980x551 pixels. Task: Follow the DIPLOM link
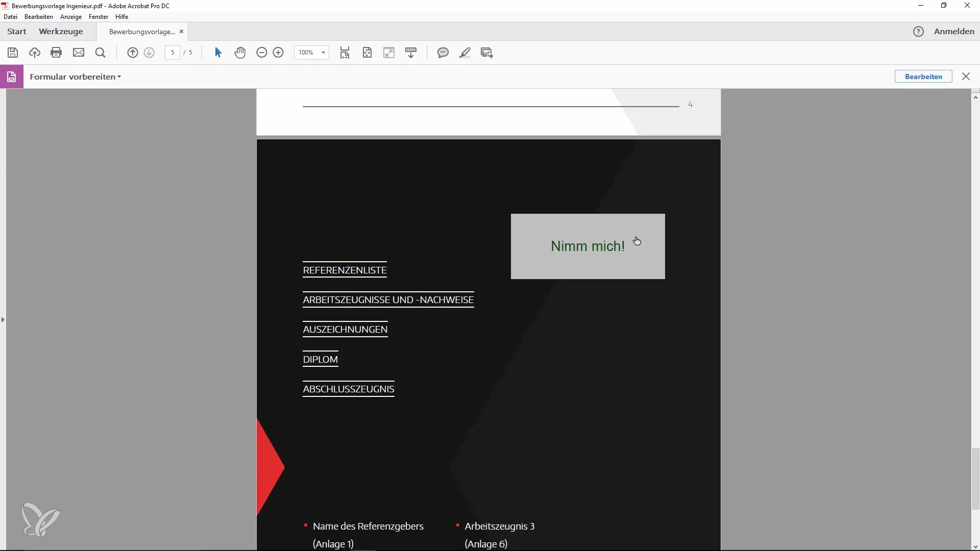(x=320, y=360)
